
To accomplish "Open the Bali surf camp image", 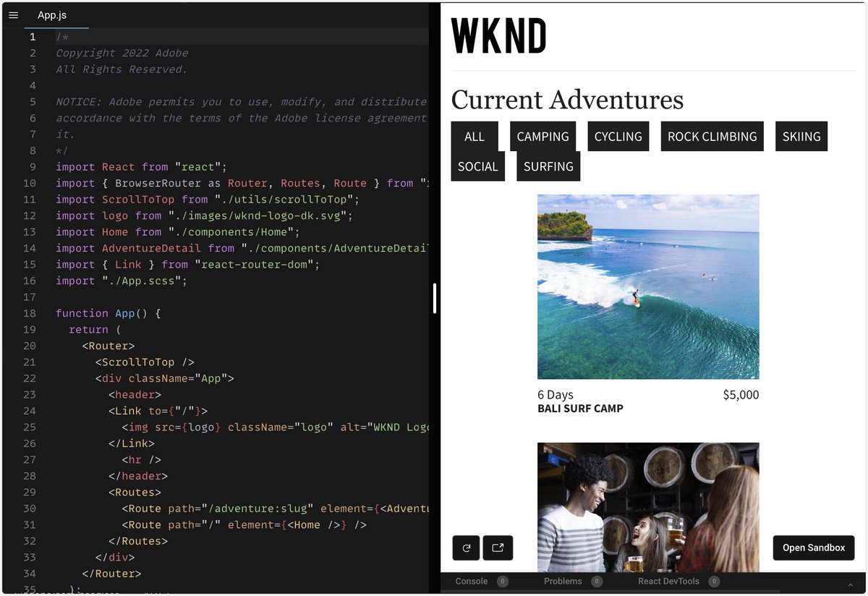I will [x=648, y=286].
